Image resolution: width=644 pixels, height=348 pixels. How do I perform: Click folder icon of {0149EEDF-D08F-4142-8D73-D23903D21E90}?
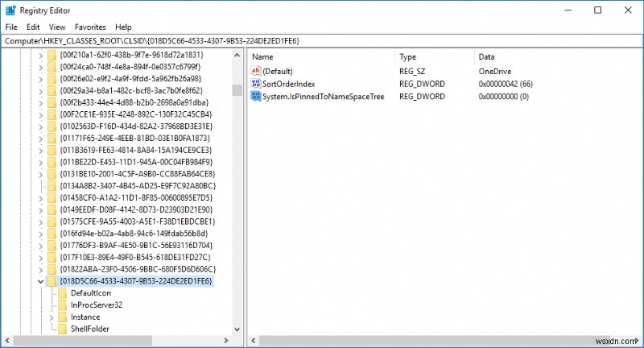click(52, 209)
